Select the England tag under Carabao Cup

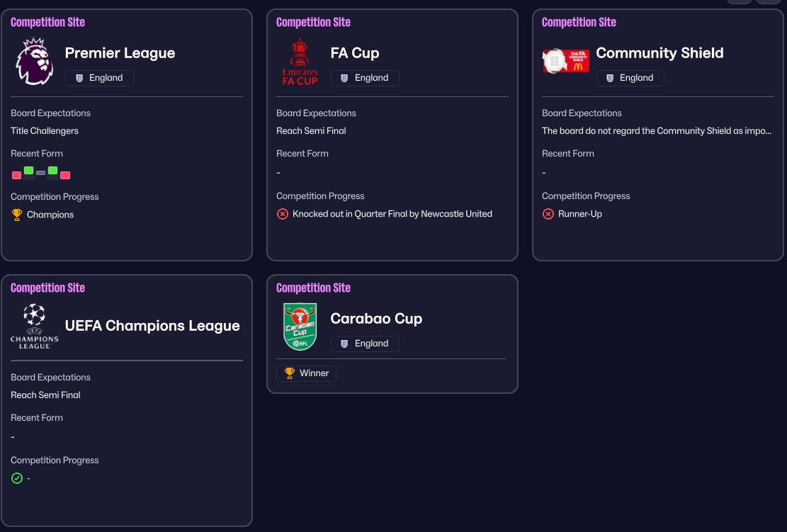coord(365,344)
